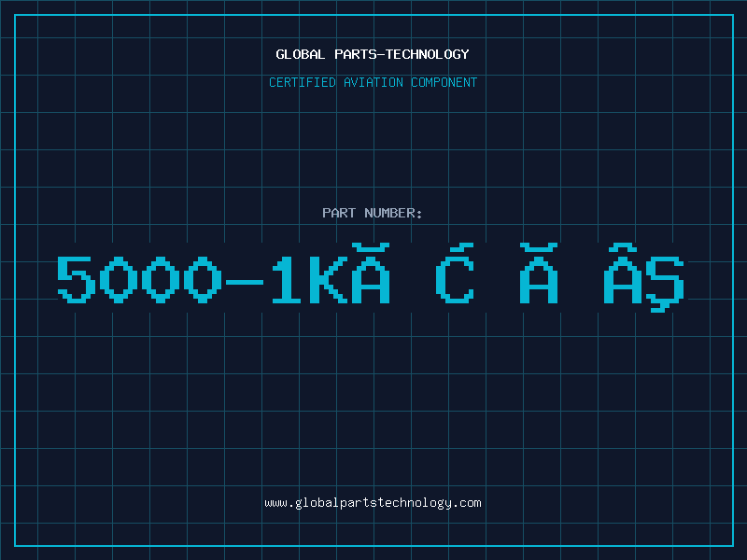Select the CERTIFIED AVIATION COMPONENT subtitle
Image resolution: width=747 pixels, height=560 pixels.
click(x=373, y=82)
